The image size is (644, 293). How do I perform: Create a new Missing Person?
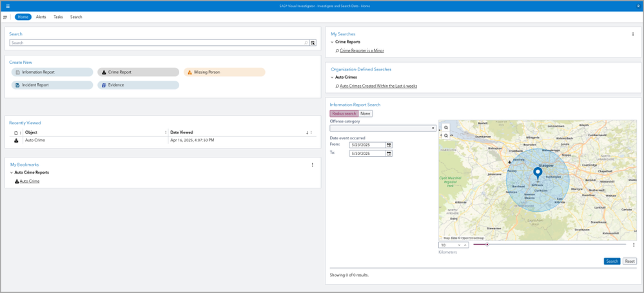pos(224,72)
